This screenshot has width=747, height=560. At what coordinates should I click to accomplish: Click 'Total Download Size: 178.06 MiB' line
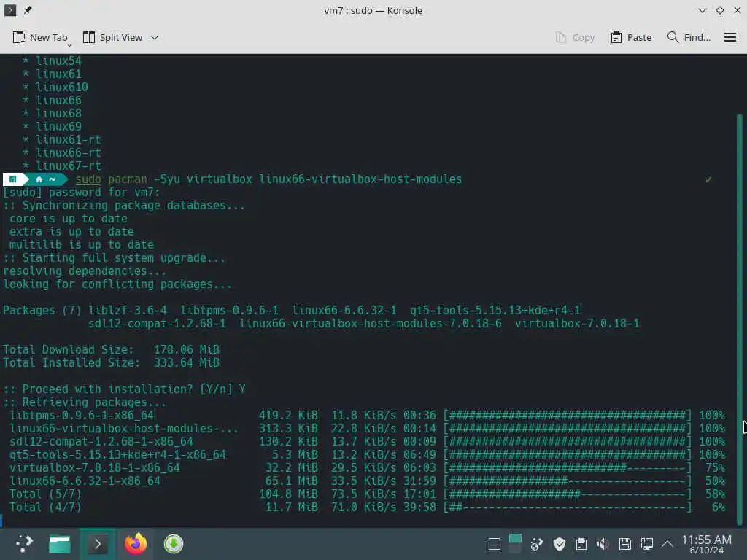click(111, 349)
